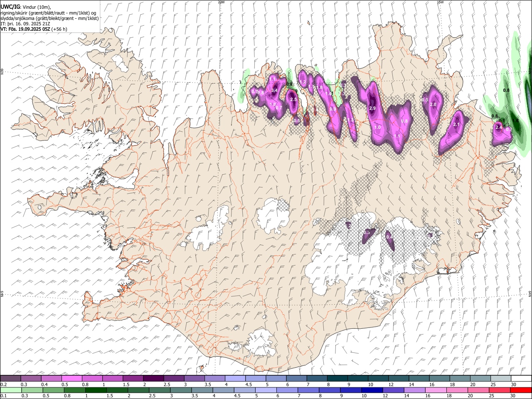
Task: Click the upper scale swatch between 18 and 20
Action: tap(460, 379)
